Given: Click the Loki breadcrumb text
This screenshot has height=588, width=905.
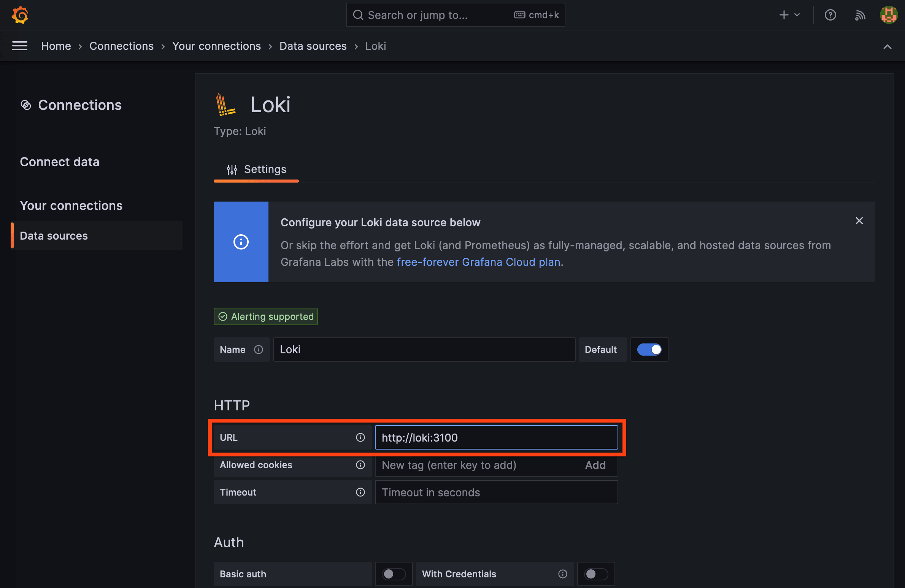Looking at the screenshot, I should pos(376,46).
